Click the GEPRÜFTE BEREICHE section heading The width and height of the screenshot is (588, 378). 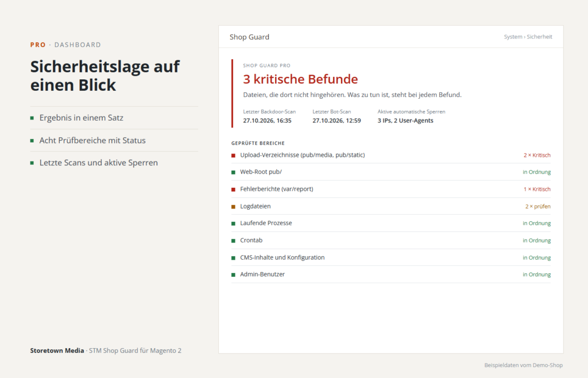point(258,143)
